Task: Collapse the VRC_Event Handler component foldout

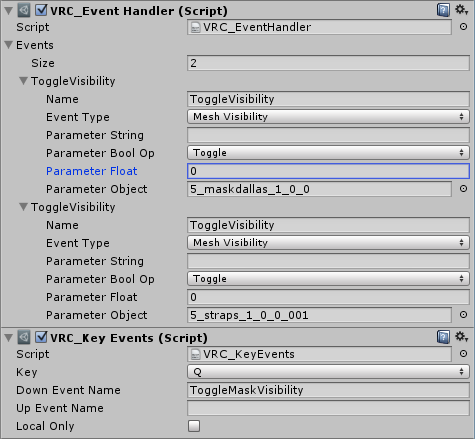Action: (x=9, y=11)
